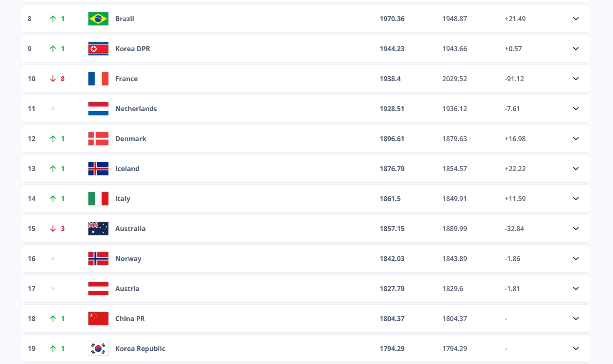Click the China PR flag icon
Viewport: 613px width, 364px height.
pyautogui.click(x=98, y=319)
